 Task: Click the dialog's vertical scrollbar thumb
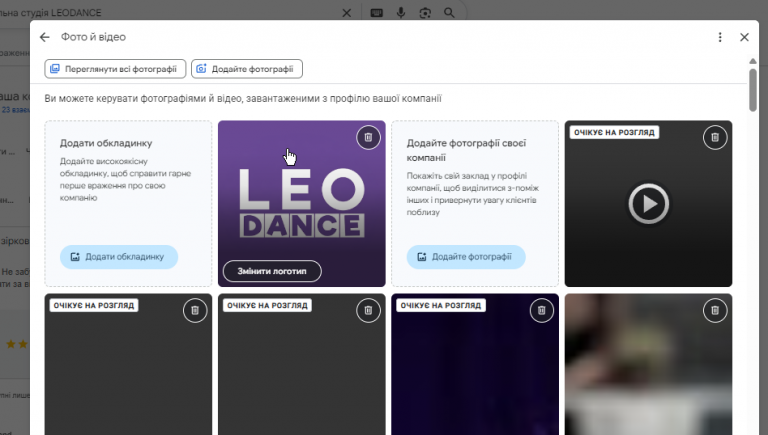(753, 90)
